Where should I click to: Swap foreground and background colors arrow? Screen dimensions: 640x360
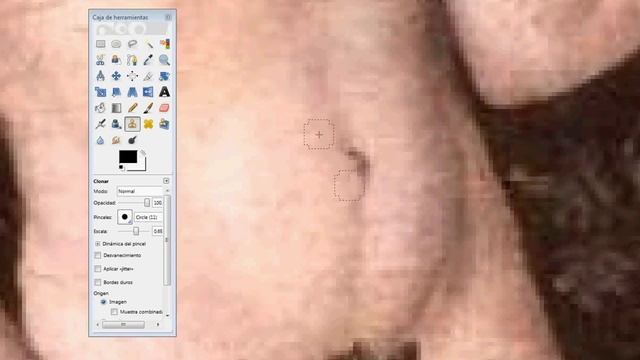point(143,153)
